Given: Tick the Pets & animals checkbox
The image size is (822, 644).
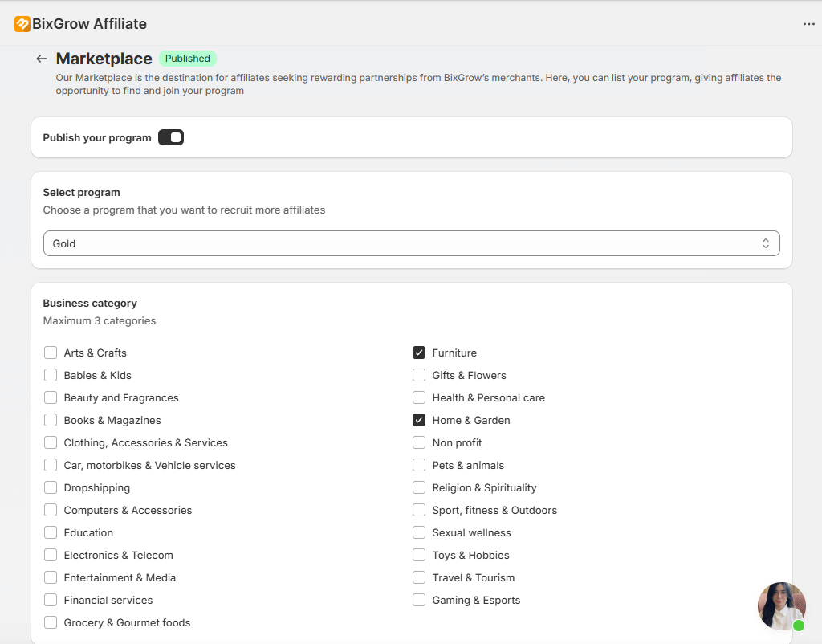Looking at the screenshot, I should [419, 465].
